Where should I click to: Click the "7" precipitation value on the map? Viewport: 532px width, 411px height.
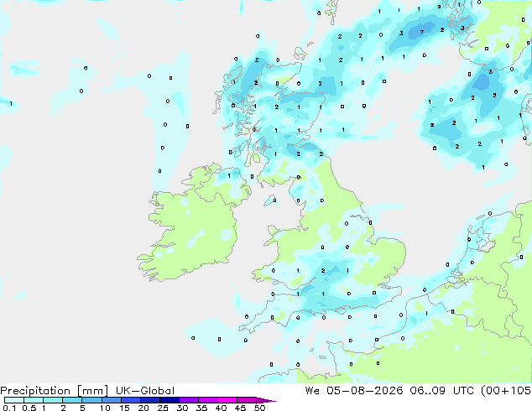422,32
